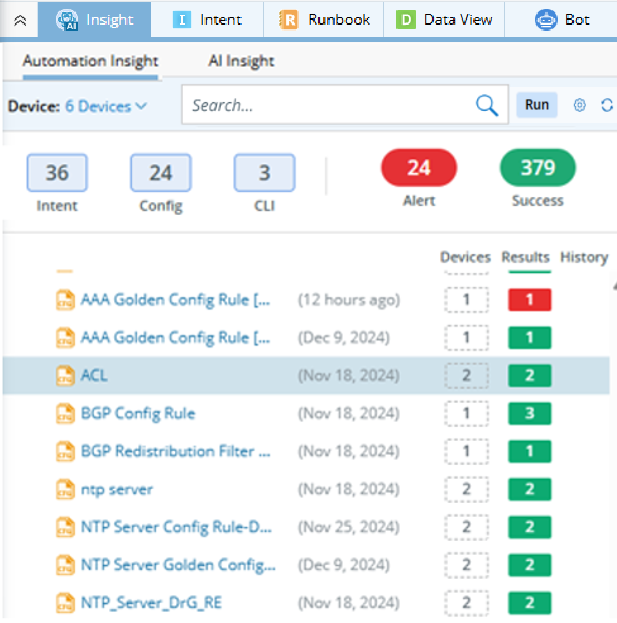The height and width of the screenshot is (623, 617).
Task: Click config file icon beside ACL
Action: 65,375
